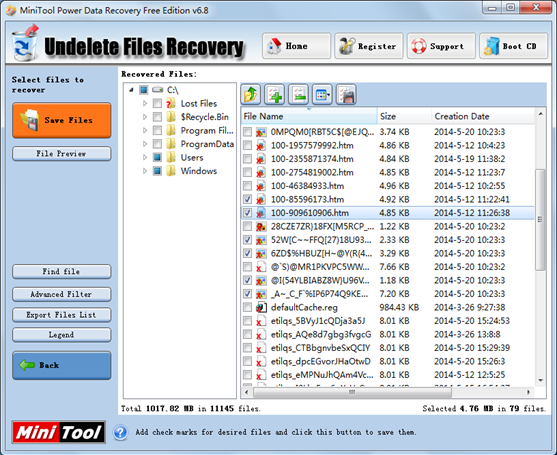Check the 100-2355871374.htm checkbox

247,159
